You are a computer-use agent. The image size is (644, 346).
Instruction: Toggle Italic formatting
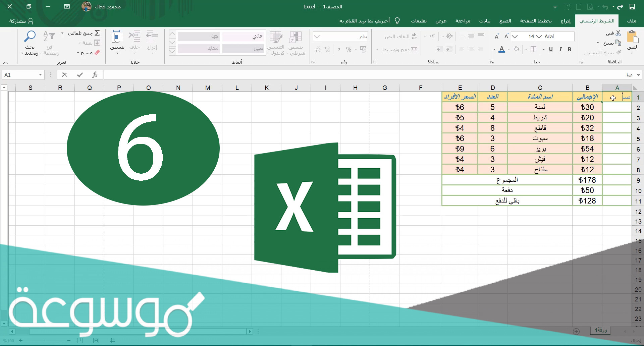[560, 50]
